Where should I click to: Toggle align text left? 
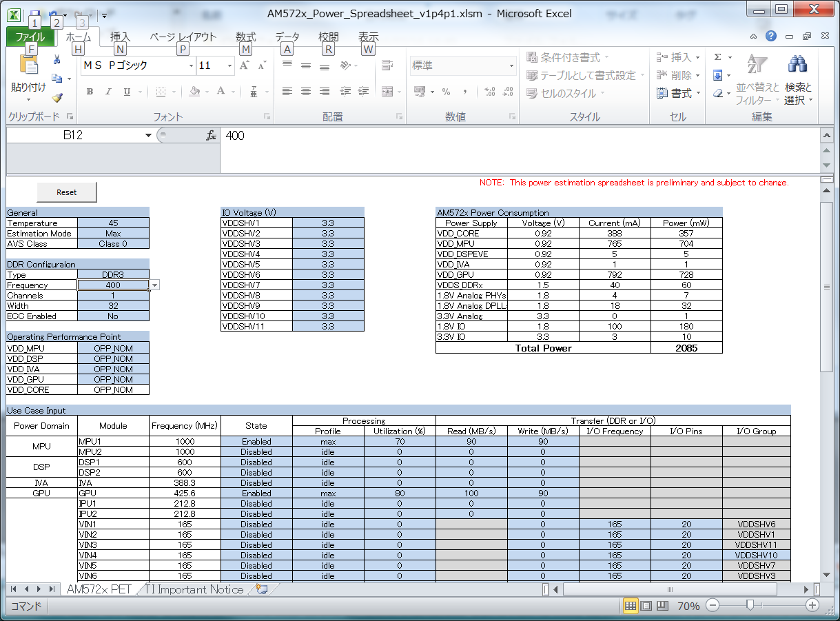(287, 92)
